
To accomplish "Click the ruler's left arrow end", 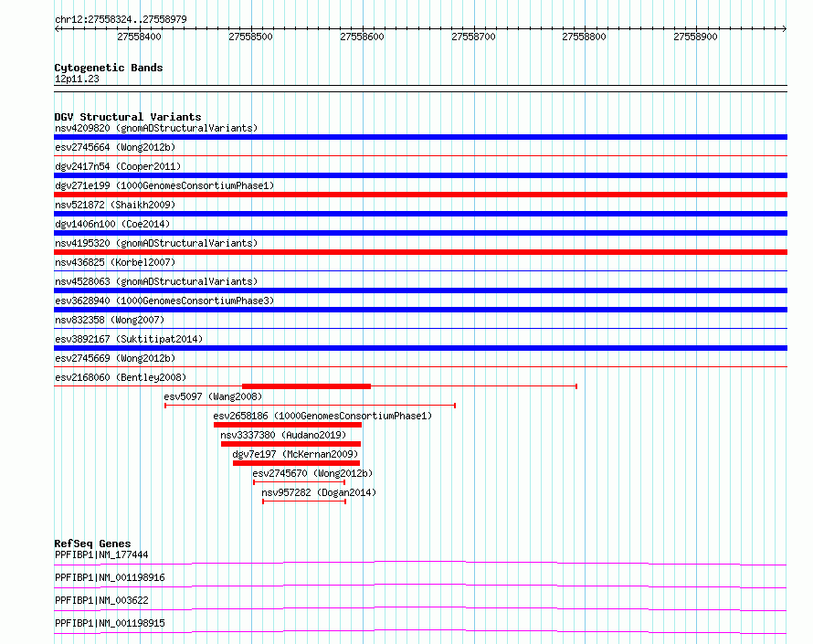I will click(x=57, y=29).
